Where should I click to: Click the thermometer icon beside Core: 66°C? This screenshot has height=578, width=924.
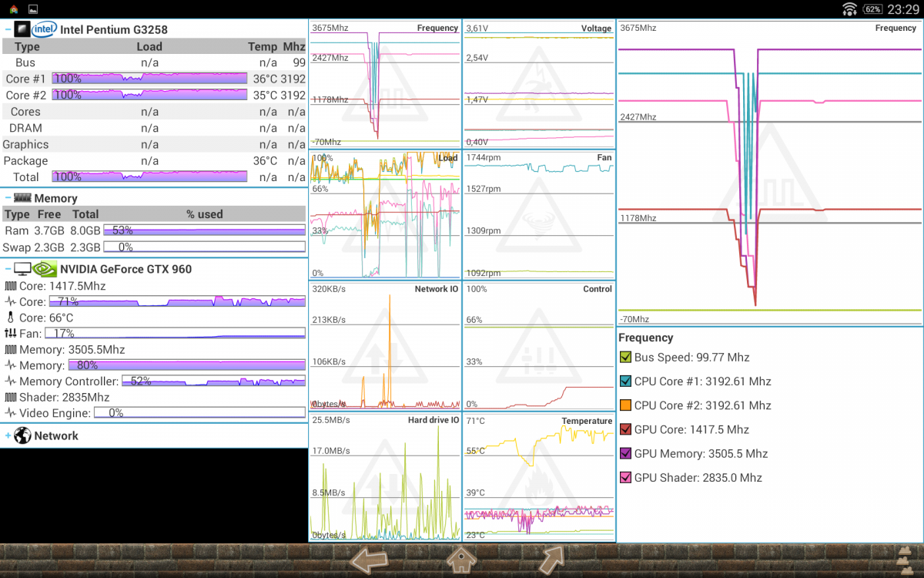[x=10, y=318]
